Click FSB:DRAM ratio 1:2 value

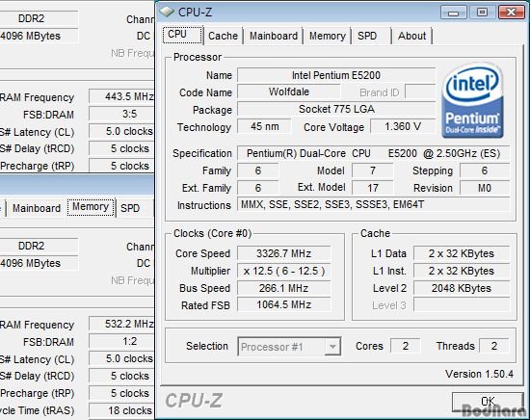[121, 341]
